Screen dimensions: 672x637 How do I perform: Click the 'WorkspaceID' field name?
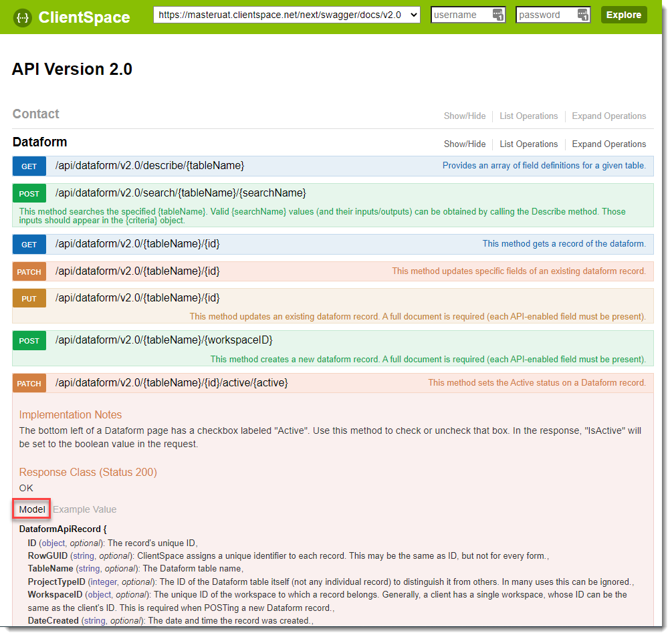(x=55, y=595)
